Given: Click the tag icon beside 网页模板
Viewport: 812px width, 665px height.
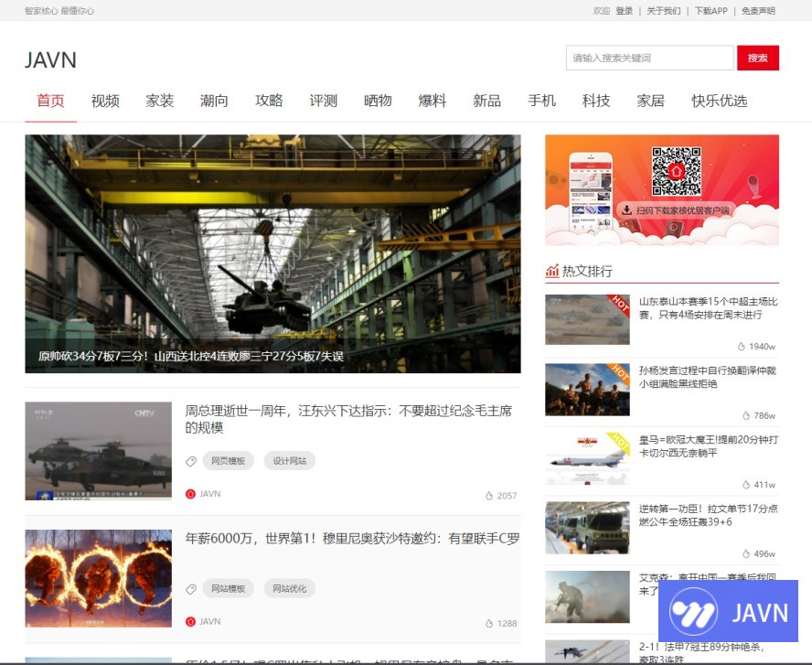Looking at the screenshot, I should point(191,461).
